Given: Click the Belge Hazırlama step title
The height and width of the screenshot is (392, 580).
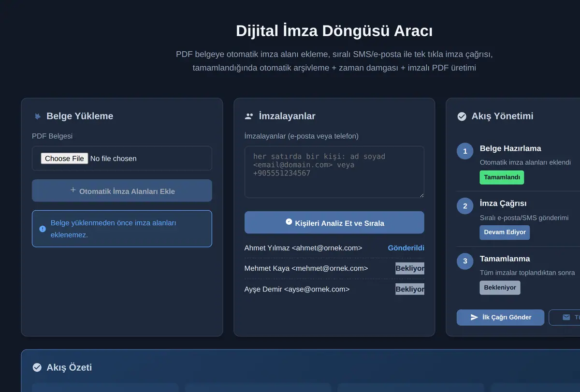Looking at the screenshot, I should click(x=510, y=148).
